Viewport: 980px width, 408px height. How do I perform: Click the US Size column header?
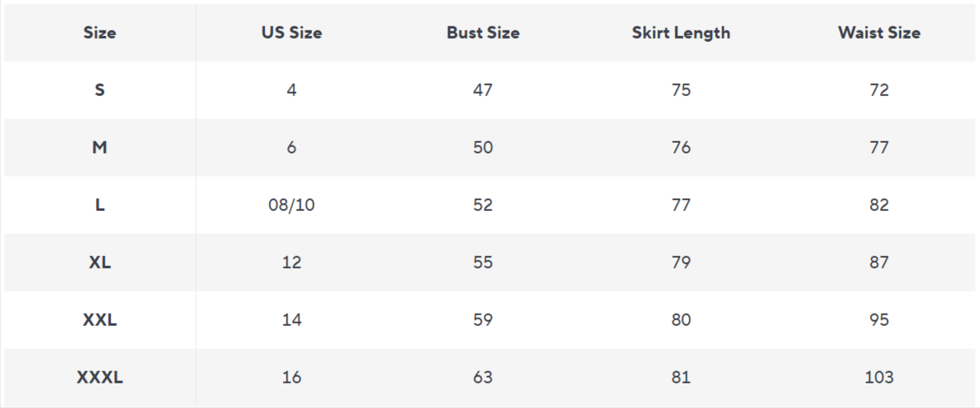tap(291, 33)
